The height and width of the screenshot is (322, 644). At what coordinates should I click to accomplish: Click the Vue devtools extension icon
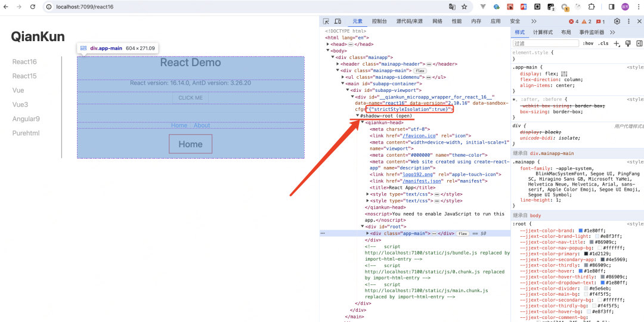click(484, 7)
